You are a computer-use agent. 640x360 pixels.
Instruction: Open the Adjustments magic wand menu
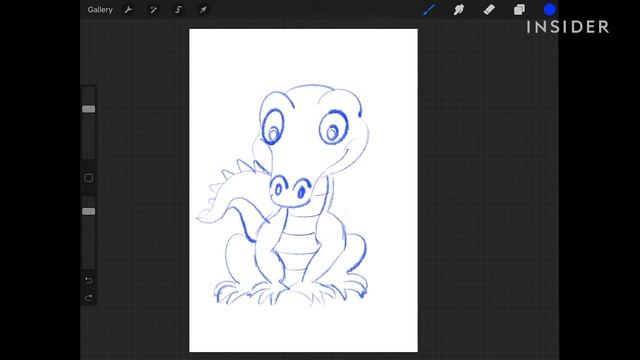click(x=153, y=10)
